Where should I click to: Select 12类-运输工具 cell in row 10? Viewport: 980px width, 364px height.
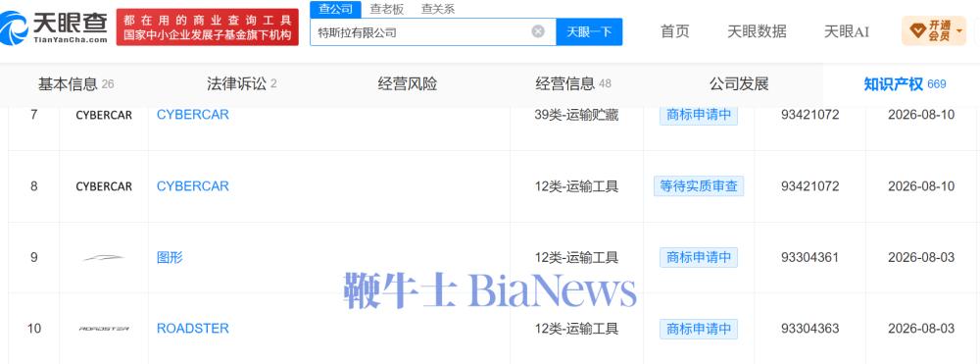(576, 329)
